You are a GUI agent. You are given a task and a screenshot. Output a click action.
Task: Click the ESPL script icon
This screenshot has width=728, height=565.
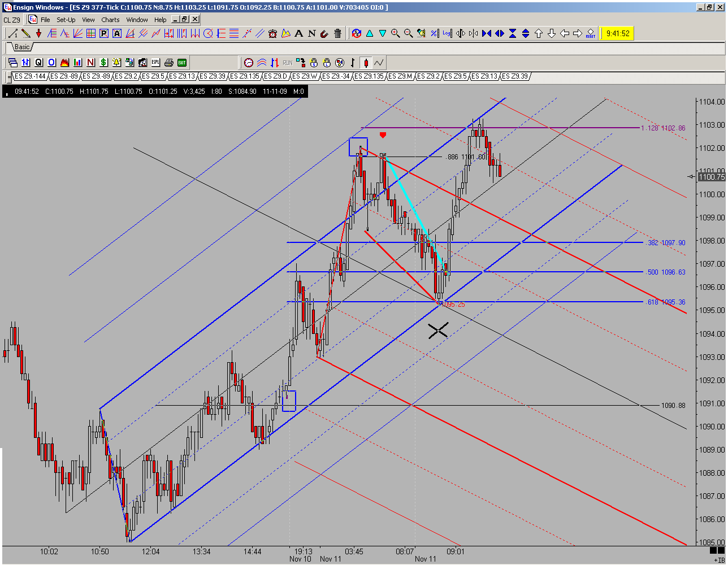tap(156, 62)
